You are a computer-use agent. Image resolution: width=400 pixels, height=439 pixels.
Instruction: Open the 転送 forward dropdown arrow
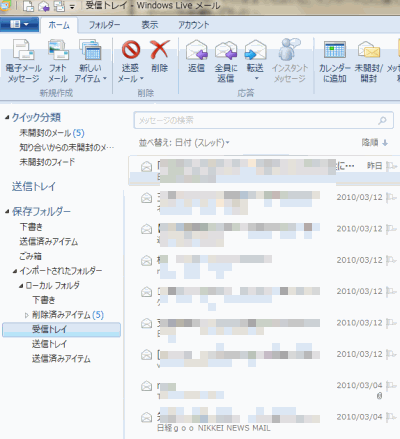[x=256, y=79]
